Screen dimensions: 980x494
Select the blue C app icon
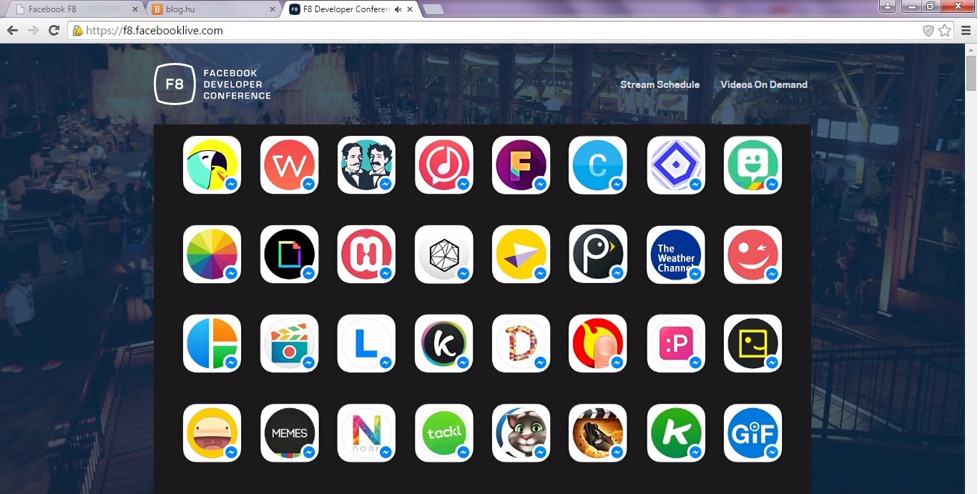point(598,165)
